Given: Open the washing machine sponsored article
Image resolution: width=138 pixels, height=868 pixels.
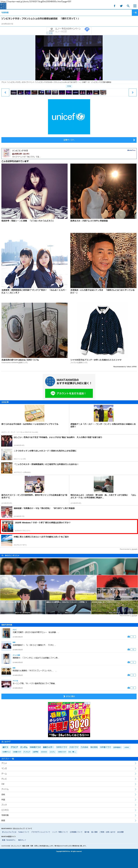Looking at the screenshot, I should coord(34,330).
